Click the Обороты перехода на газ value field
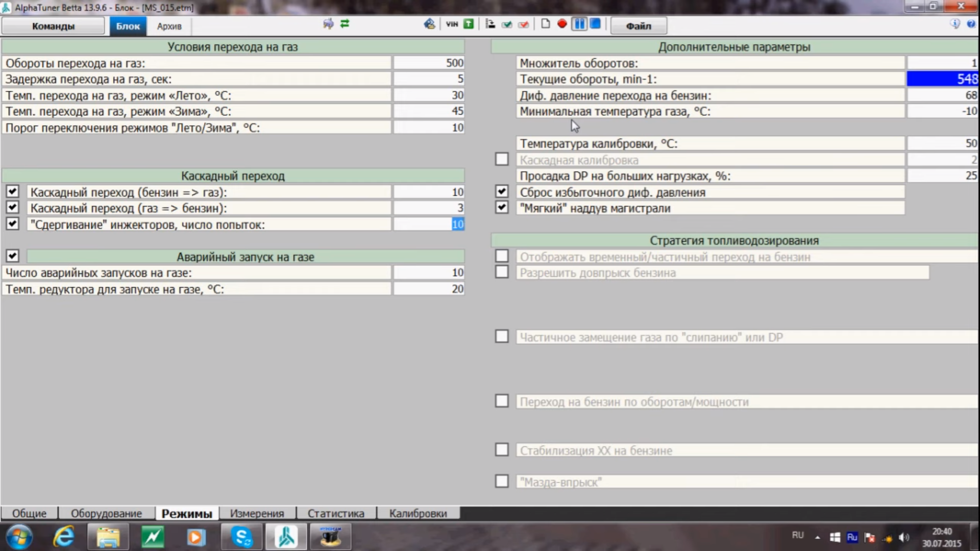980x551 pixels. pyautogui.click(x=429, y=63)
